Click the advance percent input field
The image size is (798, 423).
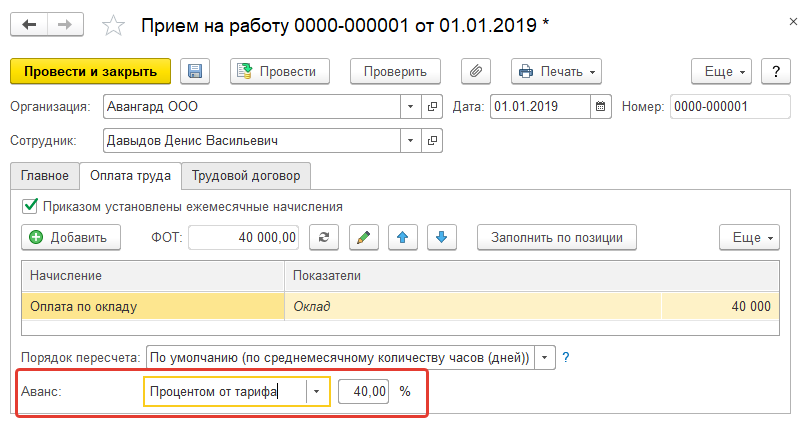[x=364, y=392]
